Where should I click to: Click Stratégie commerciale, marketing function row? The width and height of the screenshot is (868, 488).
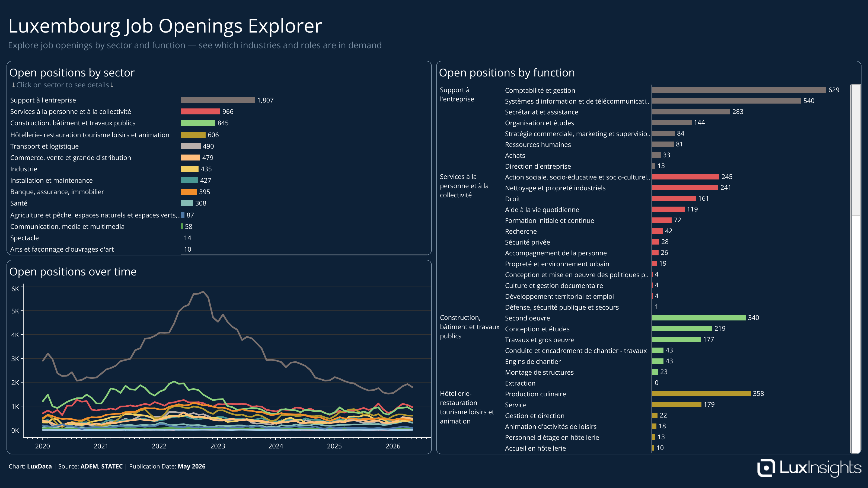pos(595,134)
